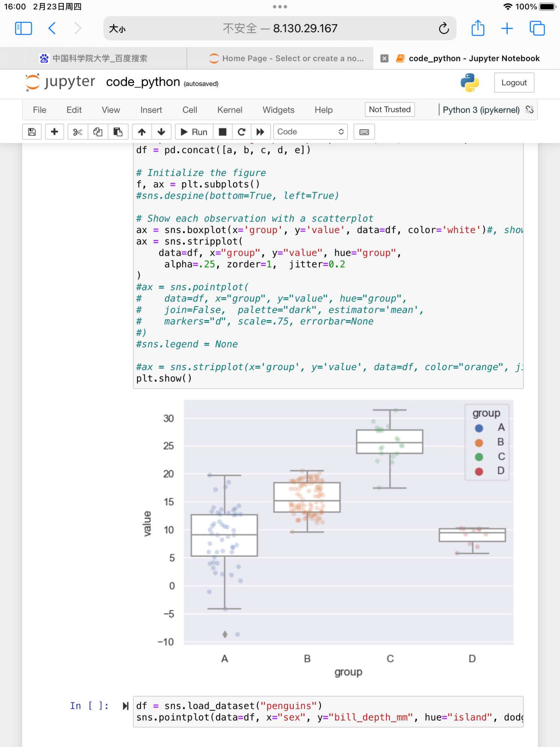Viewport: 560px width, 747px height.
Task: Tap the battery indicator in status bar
Action: point(548,7)
